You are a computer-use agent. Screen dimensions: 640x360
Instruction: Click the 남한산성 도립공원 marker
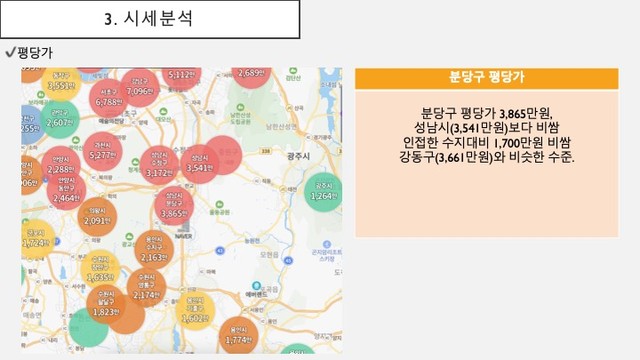tap(240, 114)
